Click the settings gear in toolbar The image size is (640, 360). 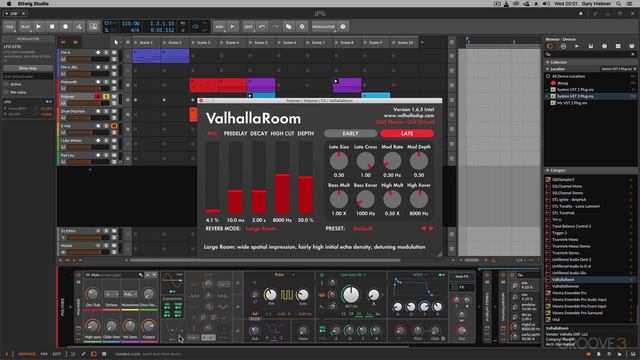pos(302,27)
